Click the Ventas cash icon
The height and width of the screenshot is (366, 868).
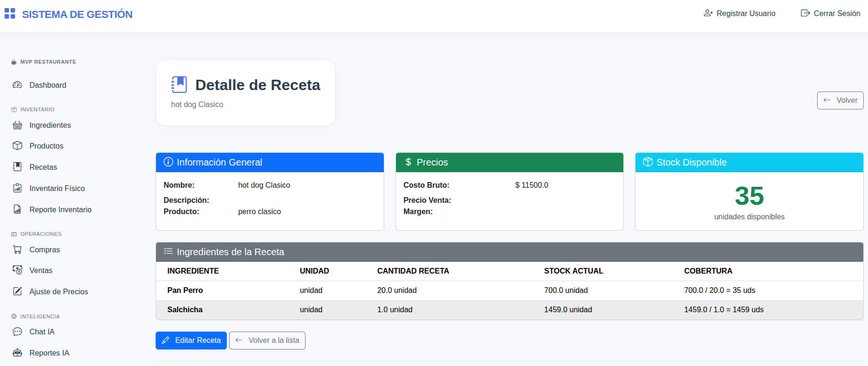[17, 270]
